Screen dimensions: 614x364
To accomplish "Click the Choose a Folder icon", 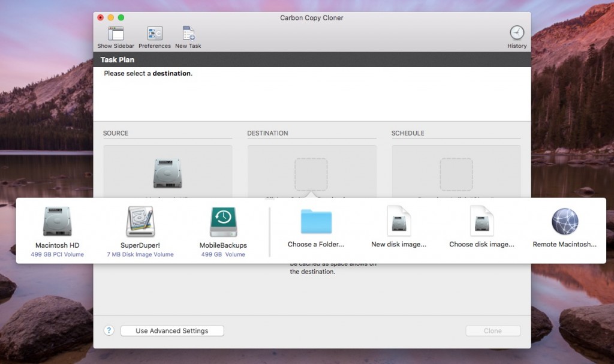I will coord(316,221).
